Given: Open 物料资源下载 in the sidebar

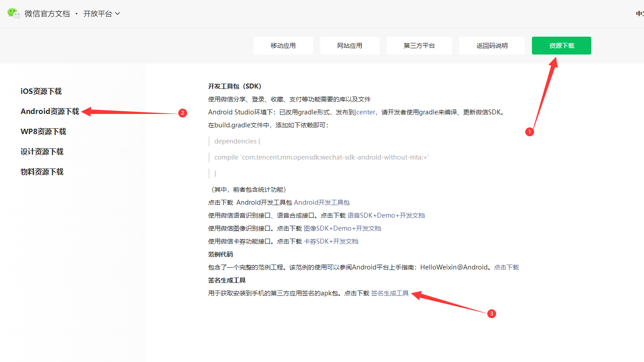Looking at the screenshot, I should [42, 172].
